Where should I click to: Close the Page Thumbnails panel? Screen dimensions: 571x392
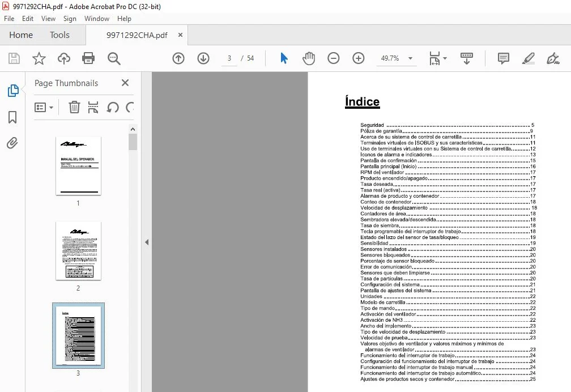coord(125,83)
